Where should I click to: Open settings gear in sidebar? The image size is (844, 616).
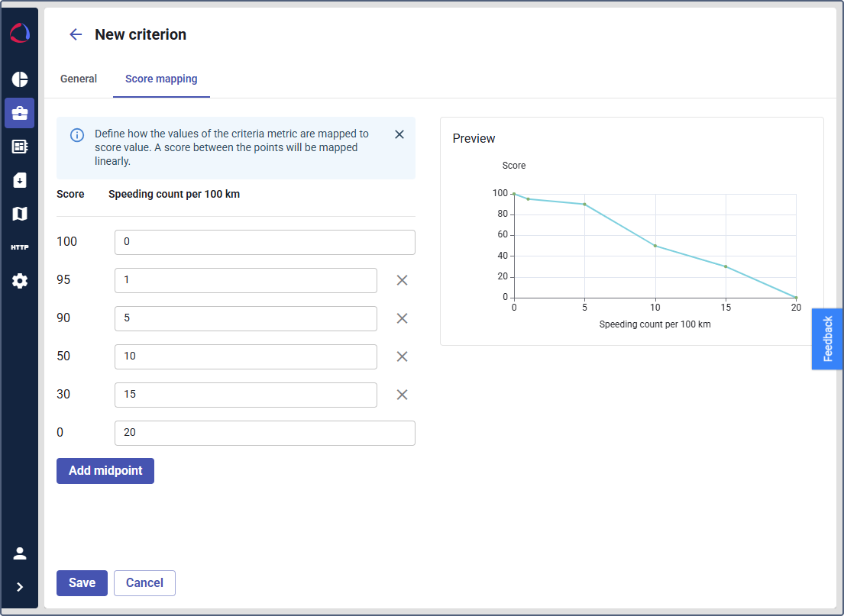20,281
